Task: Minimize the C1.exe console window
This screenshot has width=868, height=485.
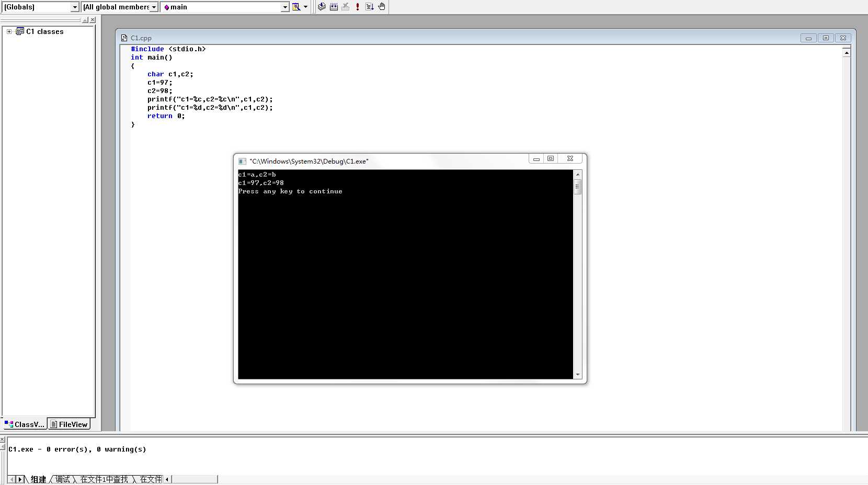Action: tap(536, 158)
